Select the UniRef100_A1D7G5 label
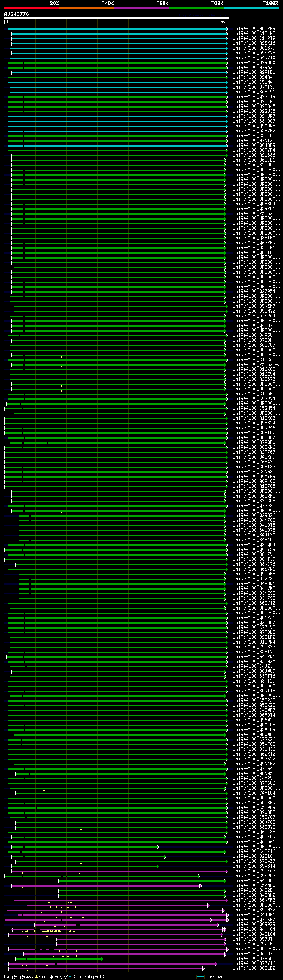The width and height of the screenshot is (283, 980). 254,486
